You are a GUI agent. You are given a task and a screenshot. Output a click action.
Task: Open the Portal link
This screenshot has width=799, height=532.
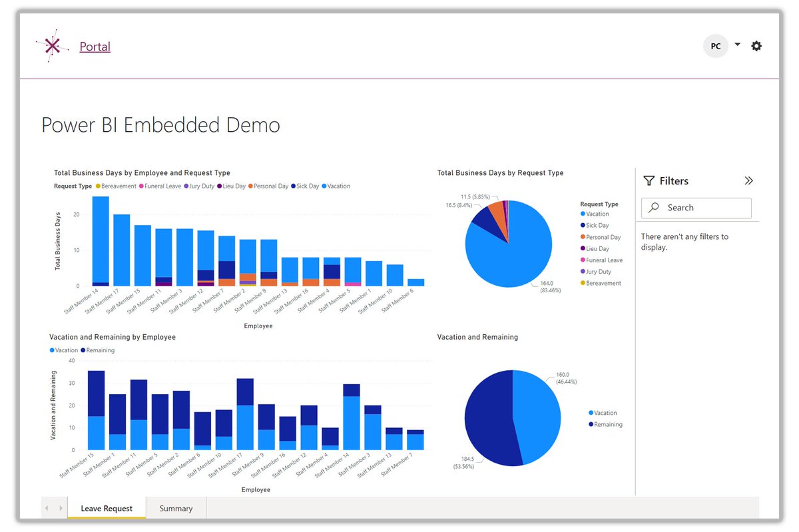[95, 46]
